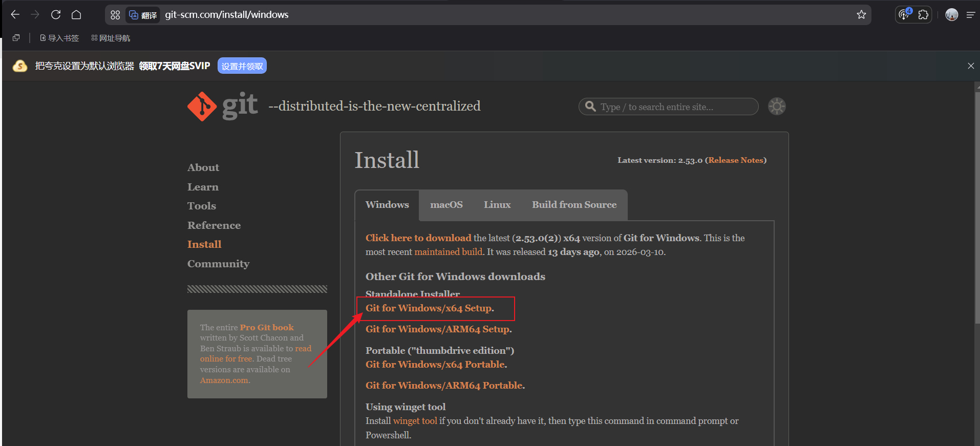The height and width of the screenshot is (446, 980).
Task: Reload the page with refresh icon
Action: click(x=56, y=15)
